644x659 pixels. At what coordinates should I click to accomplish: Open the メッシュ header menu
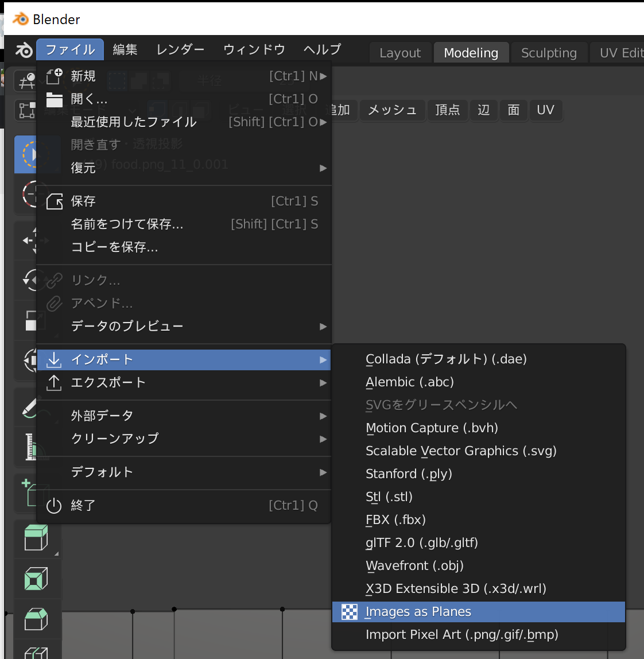pos(392,110)
